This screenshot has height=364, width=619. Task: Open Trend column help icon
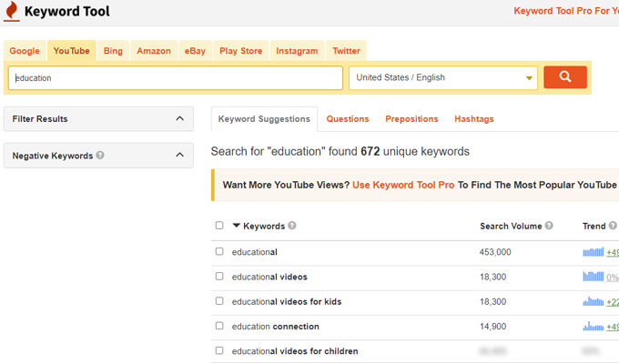click(613, 226)
